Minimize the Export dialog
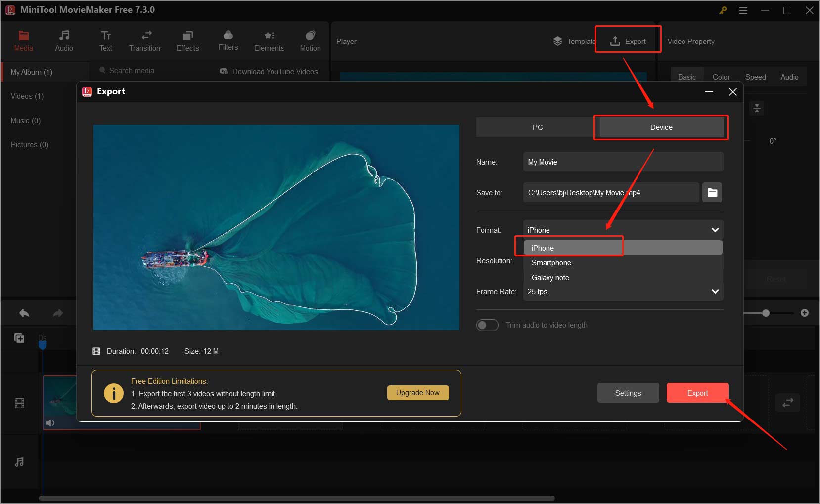 click(709, 92)
